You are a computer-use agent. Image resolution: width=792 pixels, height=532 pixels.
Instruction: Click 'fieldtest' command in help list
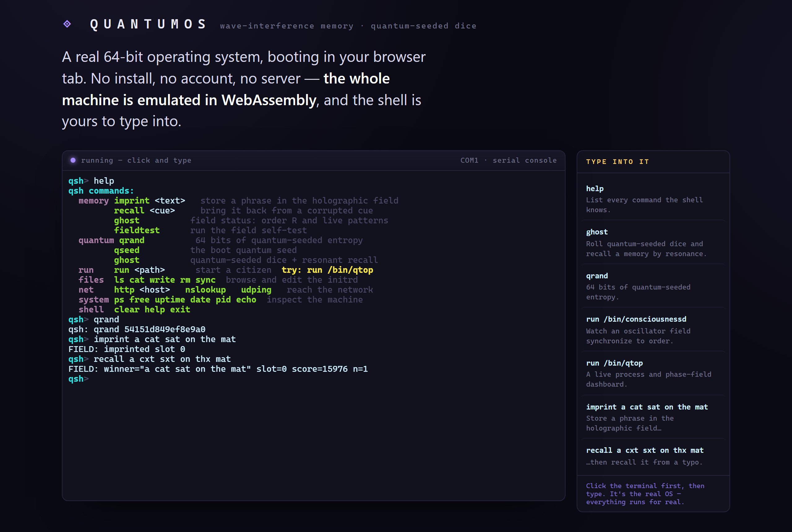pos(137,230)
